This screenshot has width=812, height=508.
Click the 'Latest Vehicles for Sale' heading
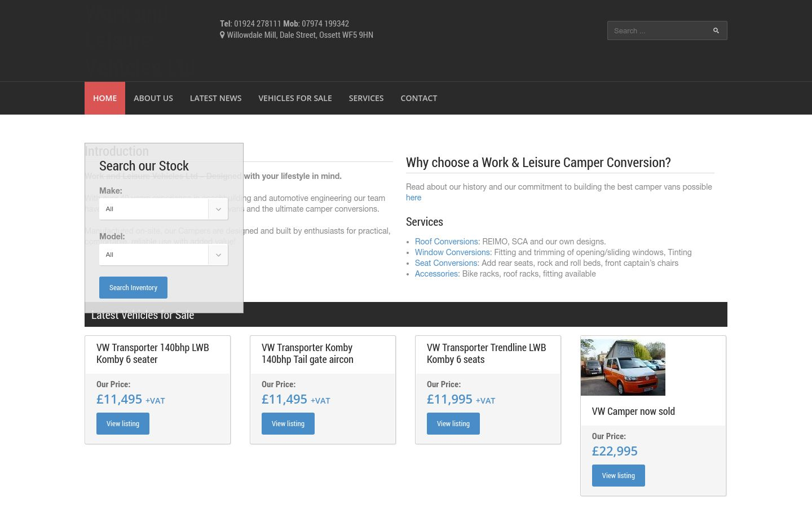143,315
